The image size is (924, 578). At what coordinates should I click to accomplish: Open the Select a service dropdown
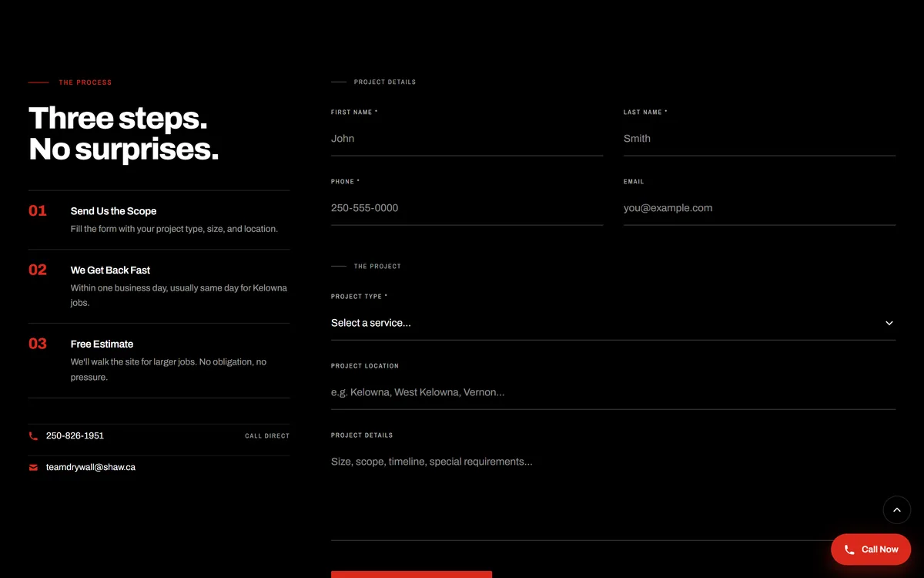pyautogui.click(x=613, y=323)
